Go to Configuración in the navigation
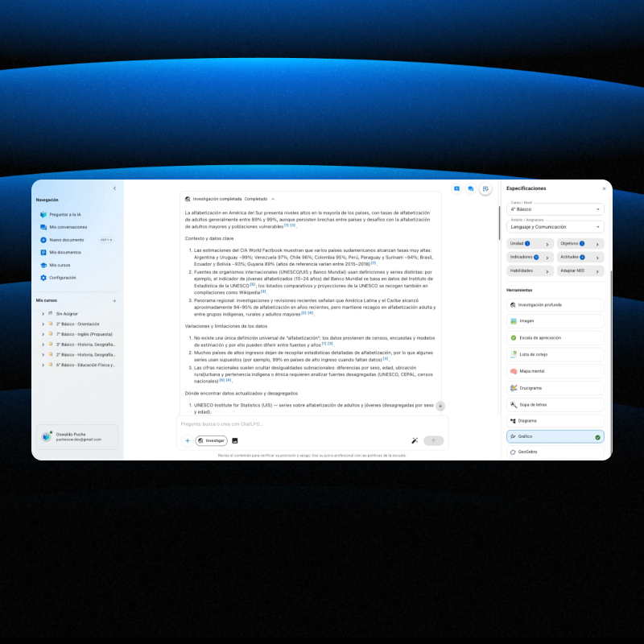 point(62,277)
